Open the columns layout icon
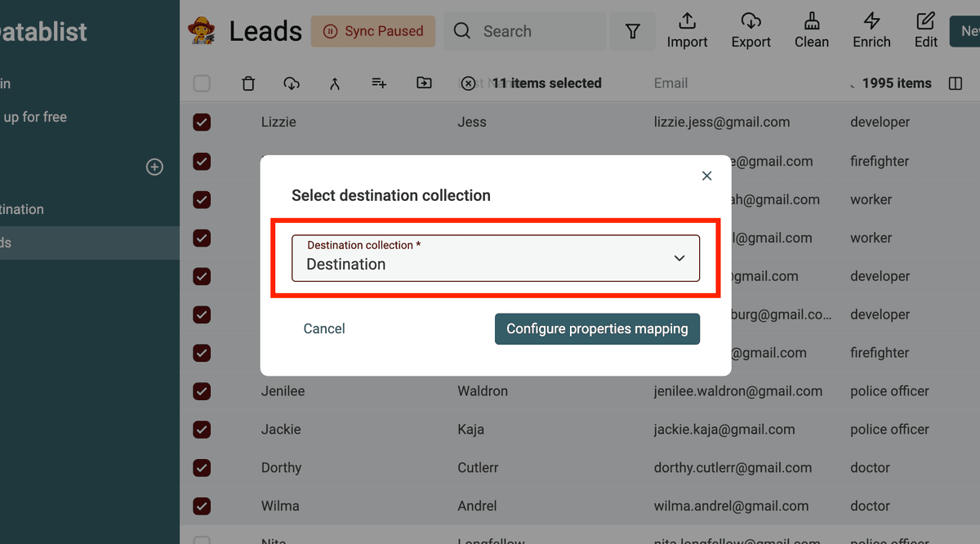This screenshot has width=980, height=544. tap(955, 83)
